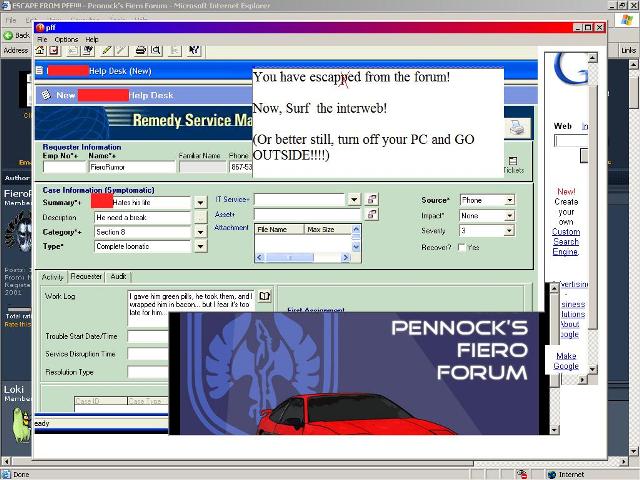640x480 pixels.
Task: Expand the Category dropdown menu
Action: click(x=200, y=232)
